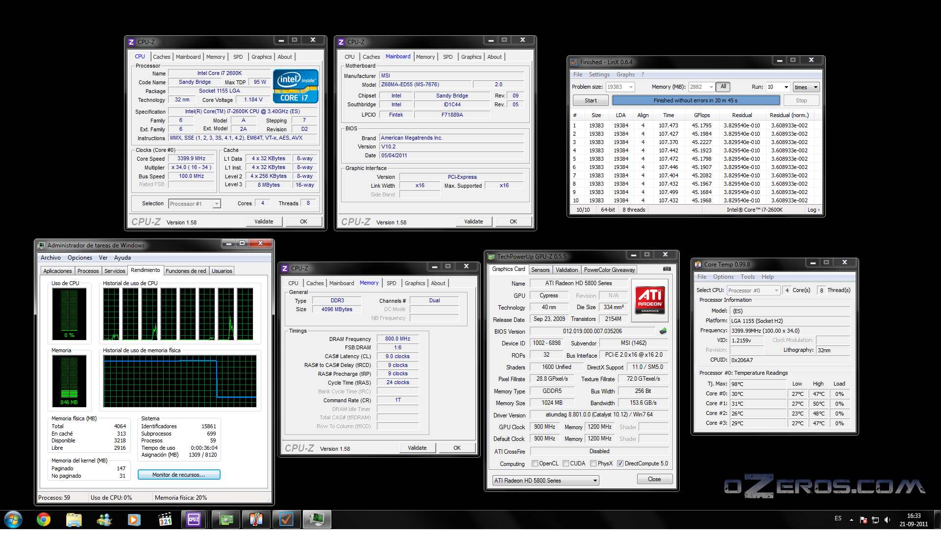The width and height of the screenshot is (941, 560).
Task: Click Close in GPU-Z
Action: [654, 479]
